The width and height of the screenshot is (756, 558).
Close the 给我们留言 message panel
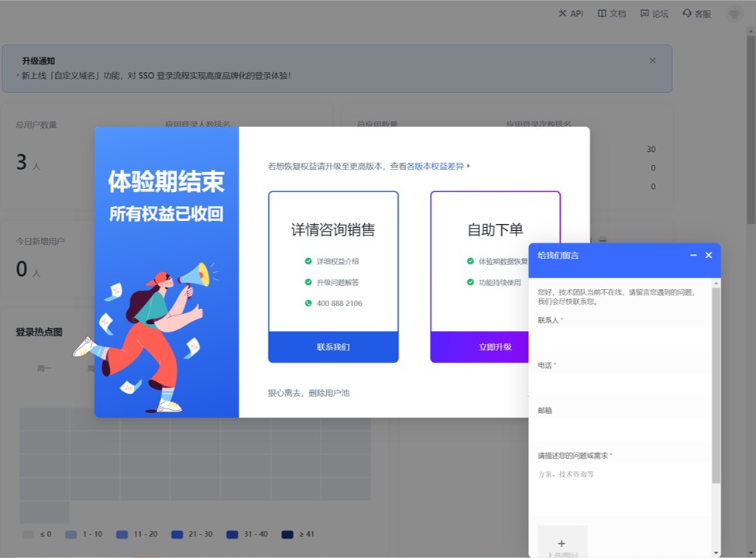pyautogui.click(x=708, y=255)
